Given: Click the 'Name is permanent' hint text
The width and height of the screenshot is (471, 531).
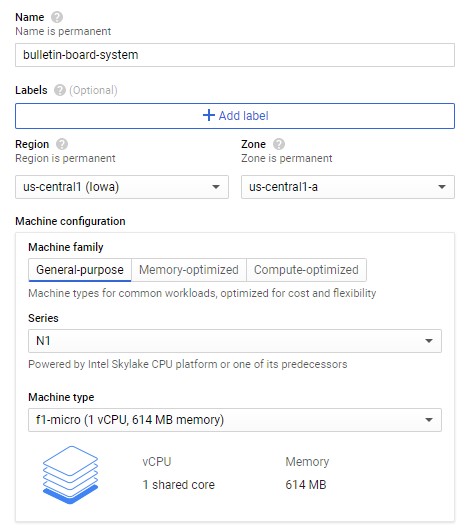Looking at the screenshot, I should (x=63, y=31).
